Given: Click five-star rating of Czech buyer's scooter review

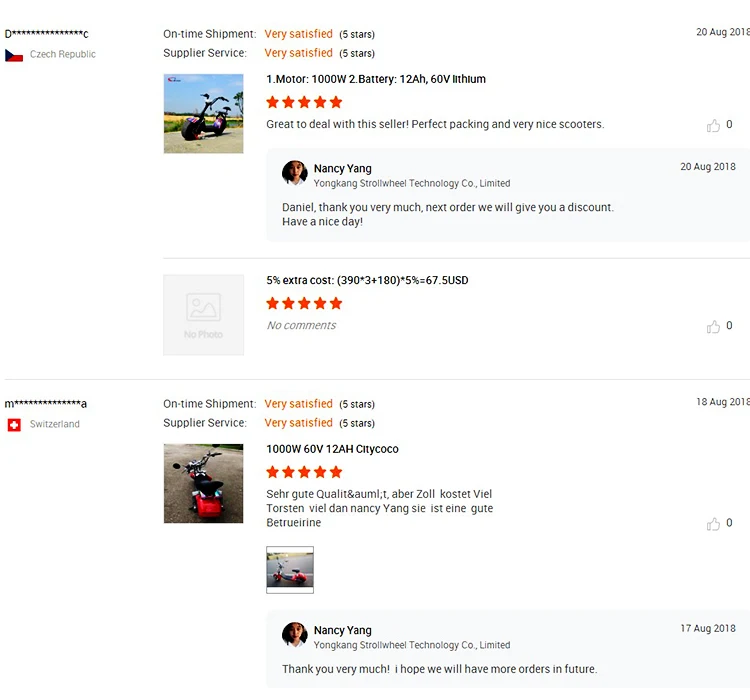Looking at the screenshot, I should [x=304, y=102].
